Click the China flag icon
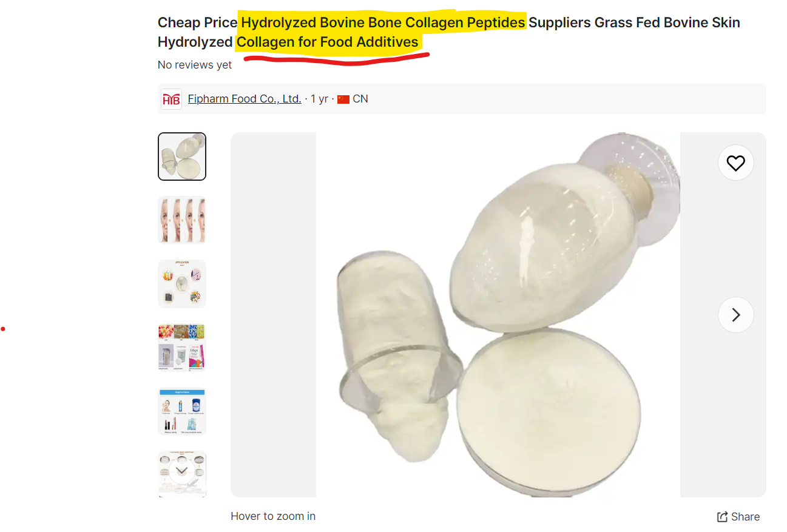 click(x=343, y=99)
